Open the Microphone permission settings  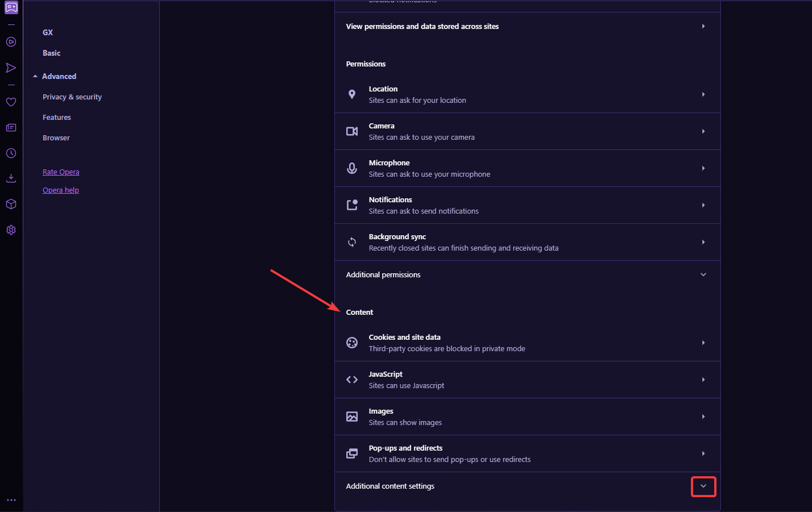(x=528, y=168)
